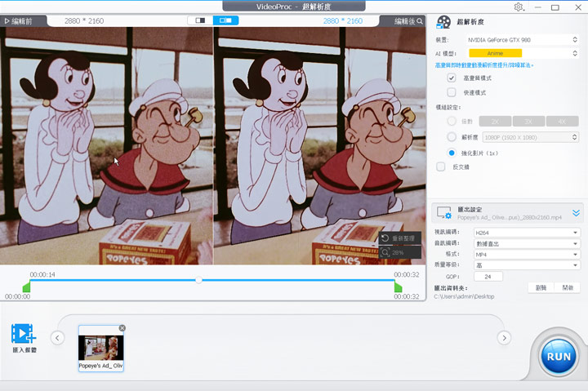Viewport: 588px width, 391px height.
Task: Open the H264 video codec dropdown
Action: pyautogui.click(x=527, y=233)
